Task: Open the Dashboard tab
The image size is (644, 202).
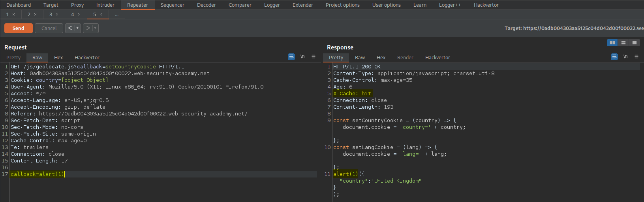Action: coord(19,5)
